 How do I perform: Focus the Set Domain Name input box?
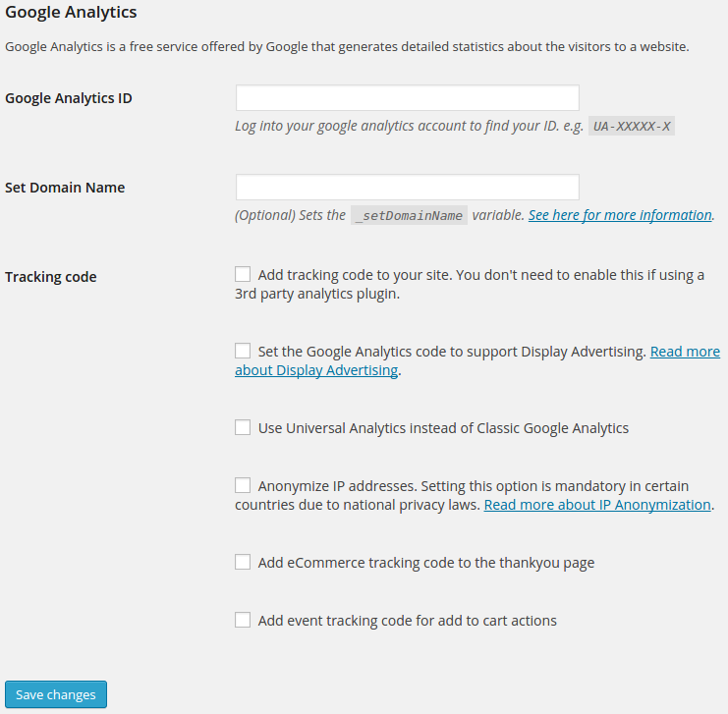pyautogui.click(x=407, y=188)
